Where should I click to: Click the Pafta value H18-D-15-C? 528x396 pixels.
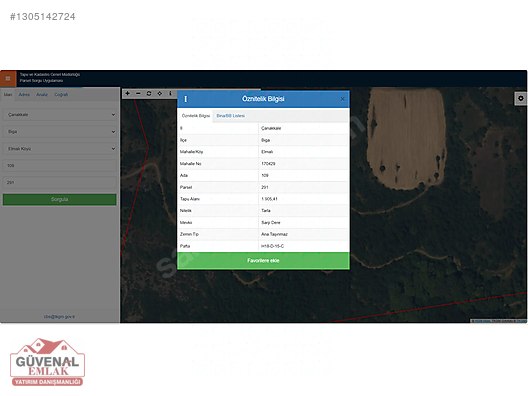point(272,246)
